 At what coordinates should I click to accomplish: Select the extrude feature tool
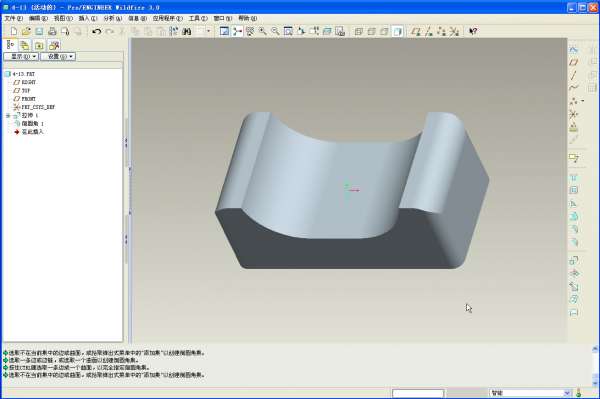pos(573,261)
